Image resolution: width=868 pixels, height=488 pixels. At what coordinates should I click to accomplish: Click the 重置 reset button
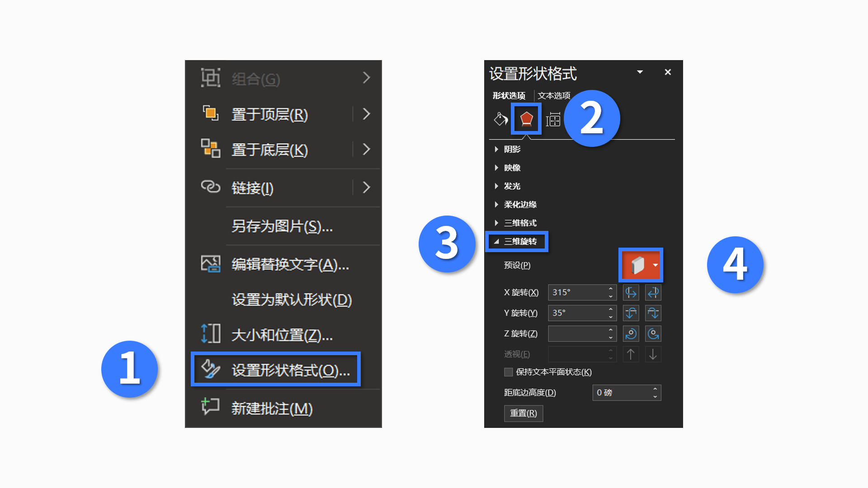(524, 413)
